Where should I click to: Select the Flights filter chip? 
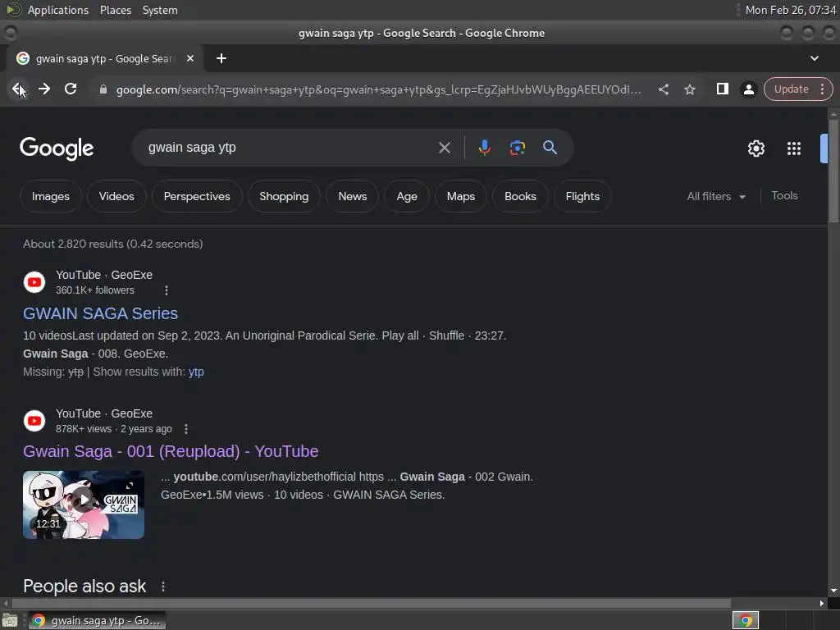[x=582, y=196]
